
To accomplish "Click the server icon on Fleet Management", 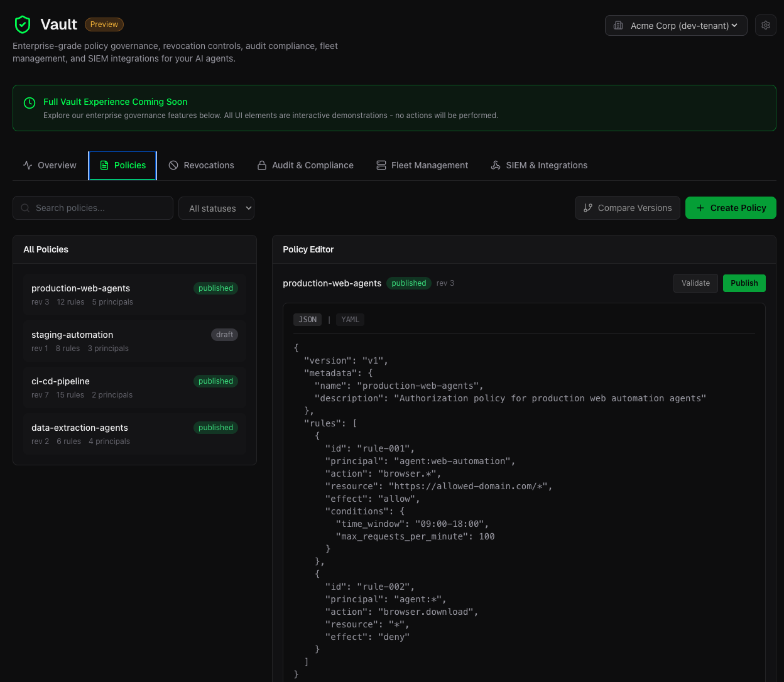I will pos(381,165).
